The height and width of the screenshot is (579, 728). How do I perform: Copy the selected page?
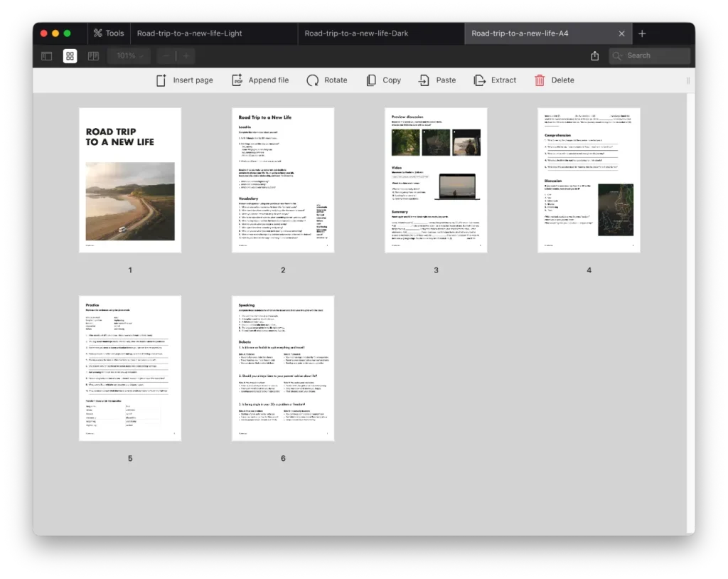(x=383, y=80)
